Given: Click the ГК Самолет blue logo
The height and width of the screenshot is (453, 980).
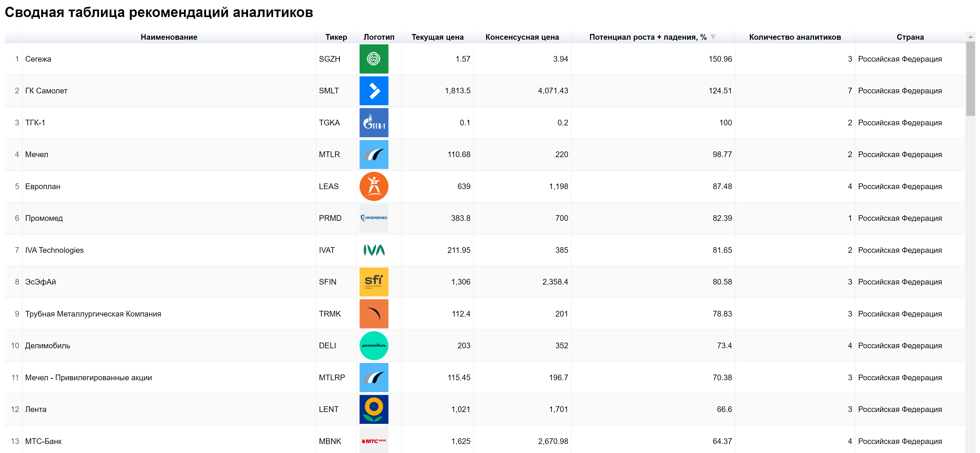Looking at the screenshot, I should (x=373, y=91).
